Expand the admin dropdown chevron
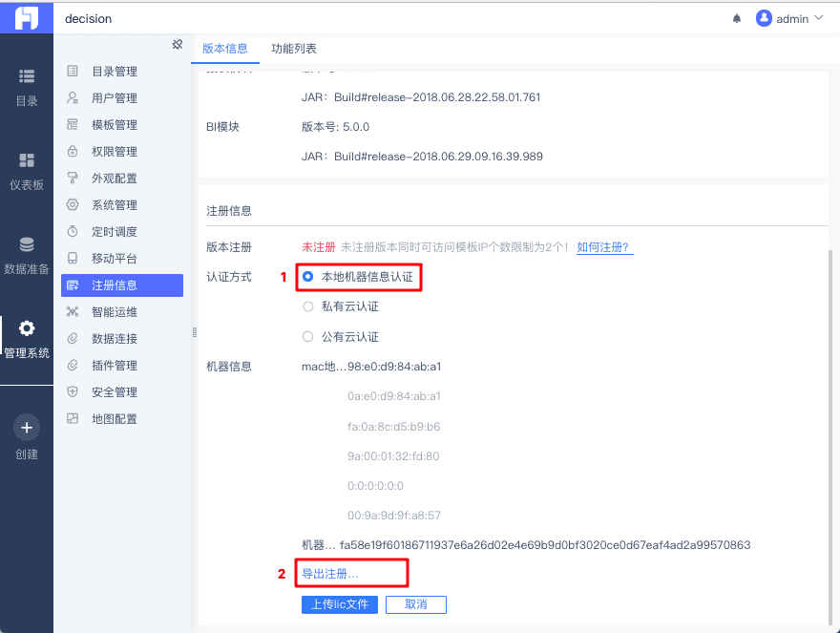 click(819, 18)
